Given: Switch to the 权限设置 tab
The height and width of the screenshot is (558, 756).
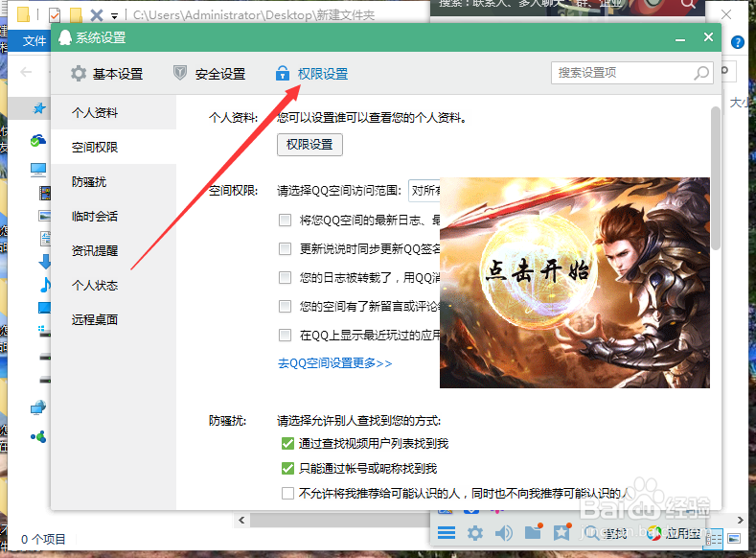Looking at the screenshot, I should (311, 74).
